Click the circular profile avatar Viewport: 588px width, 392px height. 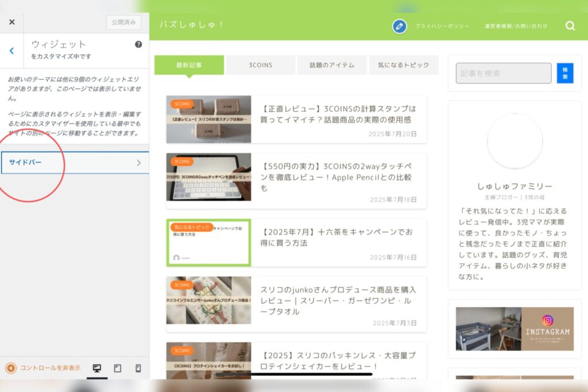click(515, 141)
